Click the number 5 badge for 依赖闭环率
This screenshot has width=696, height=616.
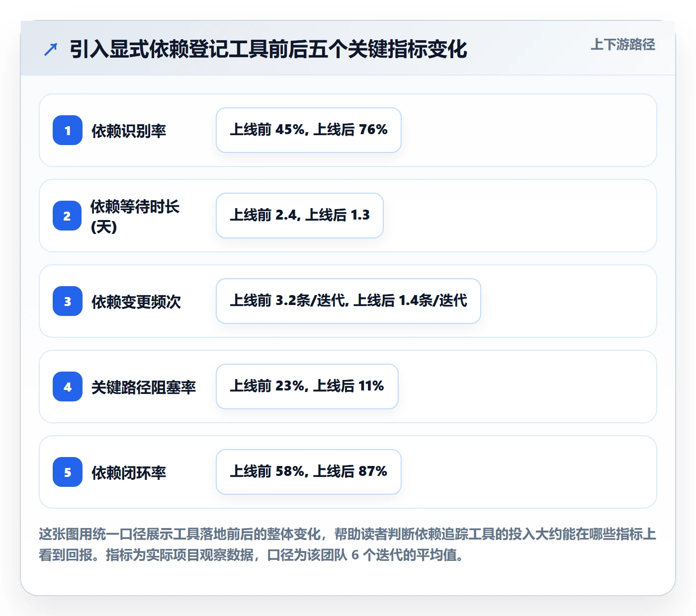(x=68, y=472)
